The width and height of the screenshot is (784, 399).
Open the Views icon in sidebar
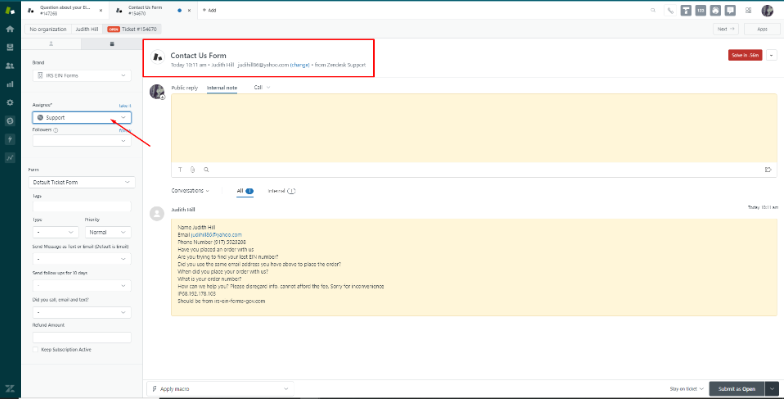[x=10, y=48]
